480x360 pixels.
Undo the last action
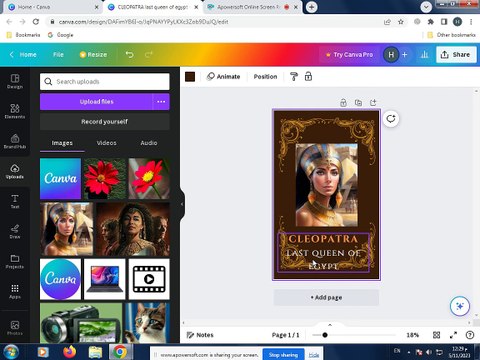point(129,54)
